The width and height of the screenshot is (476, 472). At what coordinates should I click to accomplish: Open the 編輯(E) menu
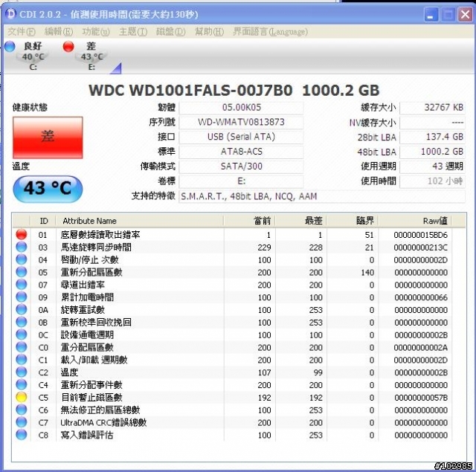coord(59,31)
